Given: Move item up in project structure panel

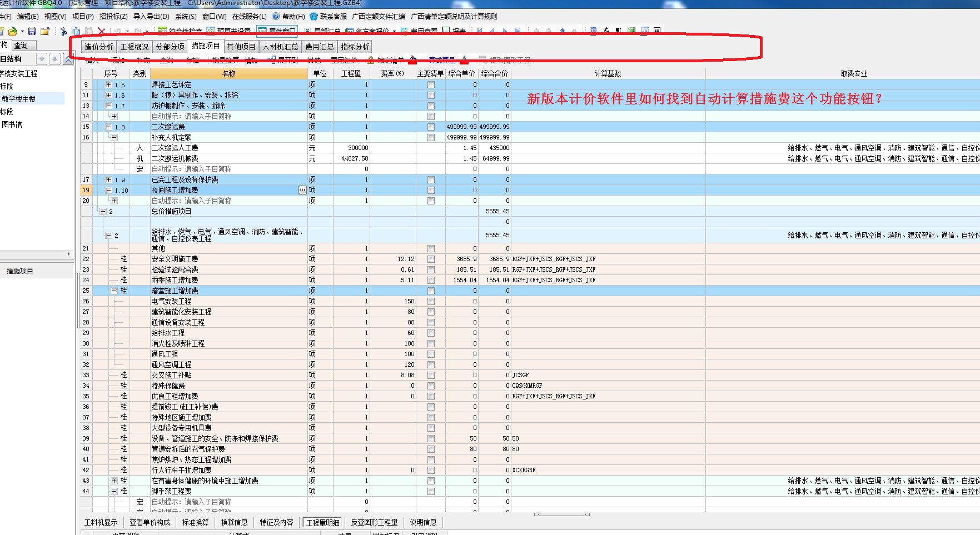Looking at the screenshot, I should (42, 59).
